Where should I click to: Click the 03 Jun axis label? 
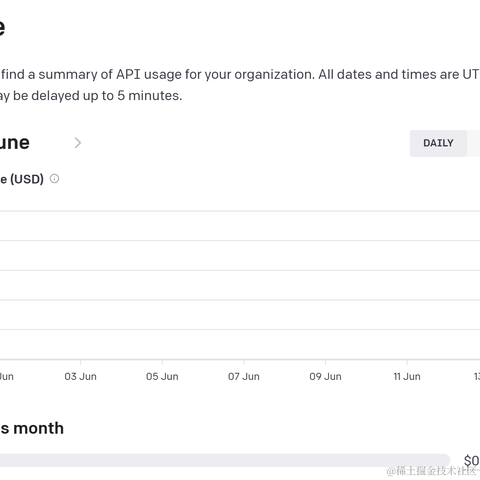pos(80,377)
